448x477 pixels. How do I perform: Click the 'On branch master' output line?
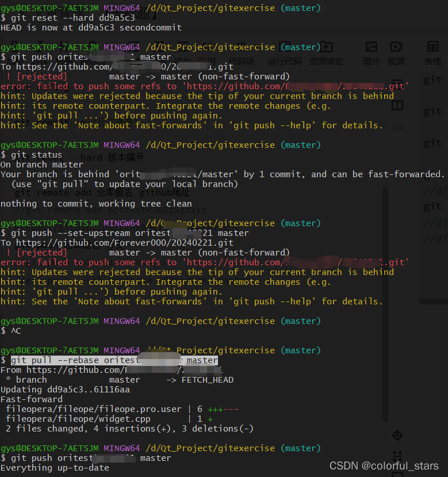pos(41,165)
